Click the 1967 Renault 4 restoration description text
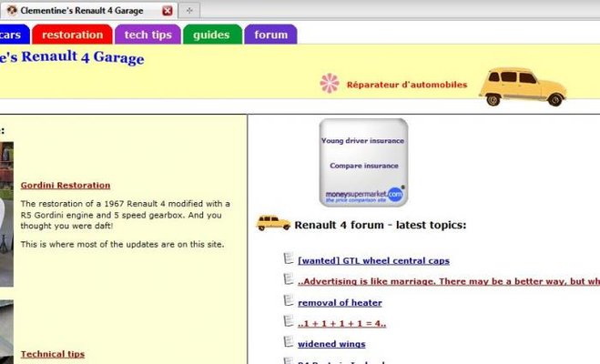 click(125, 215)
